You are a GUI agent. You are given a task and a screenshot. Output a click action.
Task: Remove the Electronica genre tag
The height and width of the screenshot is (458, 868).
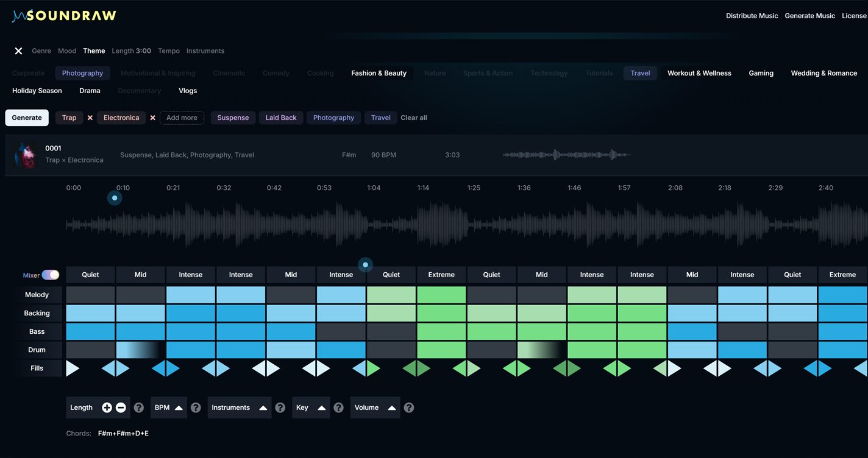pyautogui.click(x=152, y=118)
